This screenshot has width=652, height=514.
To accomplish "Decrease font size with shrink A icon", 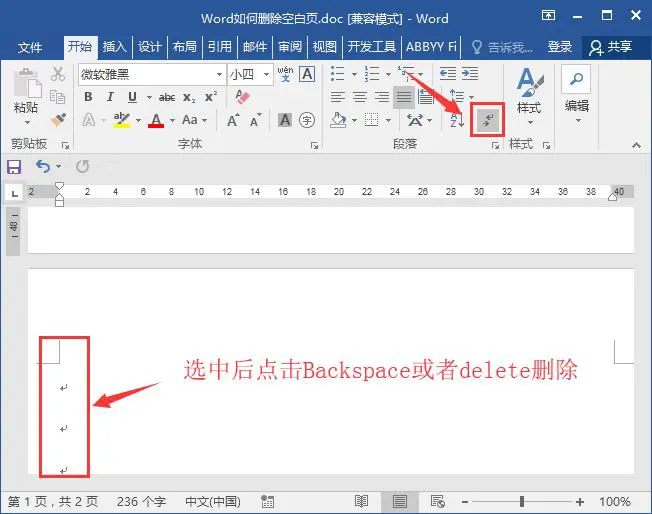I will [255, 120].
